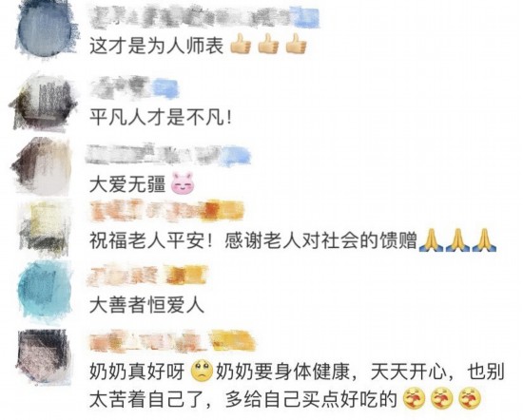The height and width of the screenshot is (420, 523).
Task: Open the avatar beside the 祝福老人平安 comment
Action: coord(44,228)
